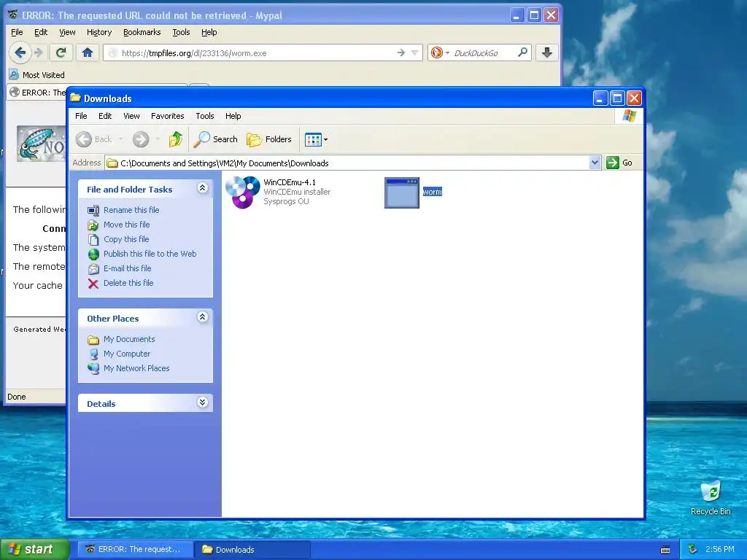Image resolution: width=747 pixels, height=560 pixels.
Task: Open the Mypal Help menu
Action: 209,32
